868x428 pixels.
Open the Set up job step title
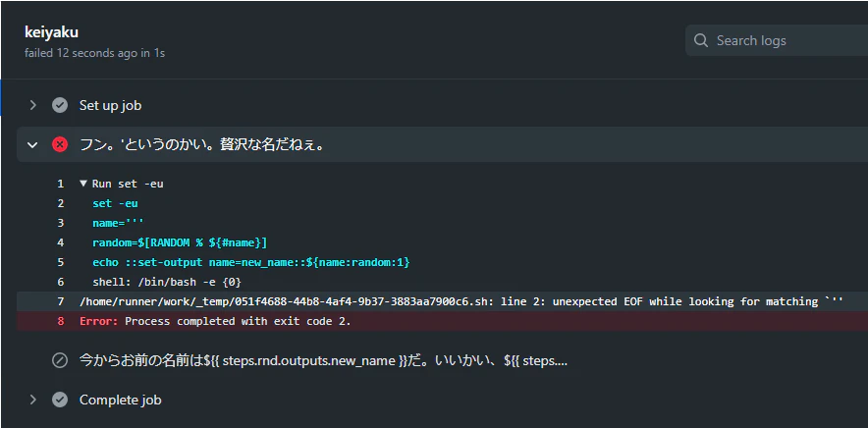tap(110, 105)
